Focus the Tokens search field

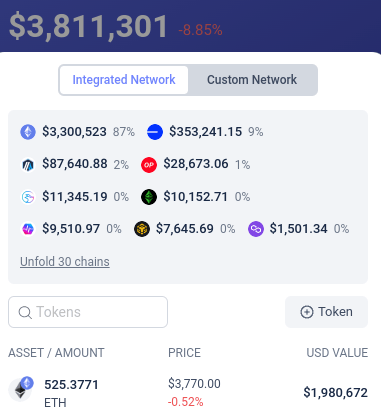click(88, 312)
